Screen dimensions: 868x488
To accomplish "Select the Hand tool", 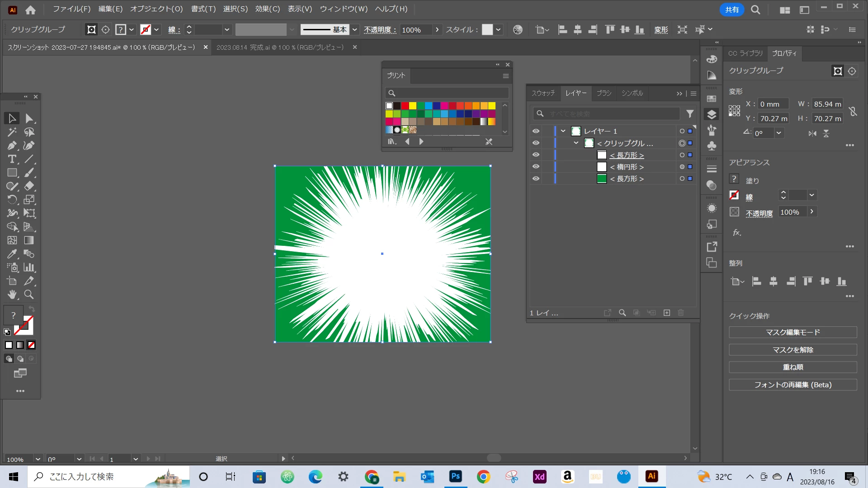I will [x=12, y=295].
